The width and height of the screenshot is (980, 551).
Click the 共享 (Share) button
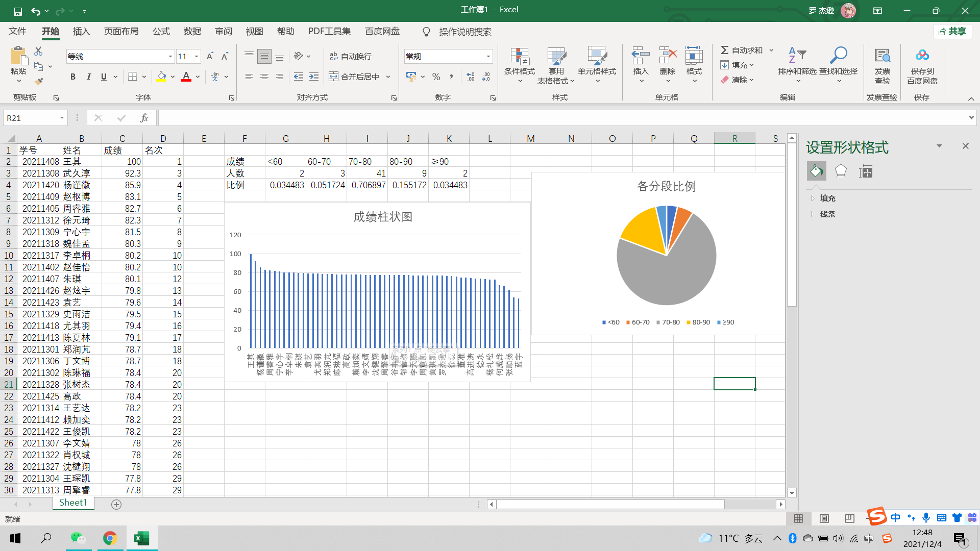(952, 32)
